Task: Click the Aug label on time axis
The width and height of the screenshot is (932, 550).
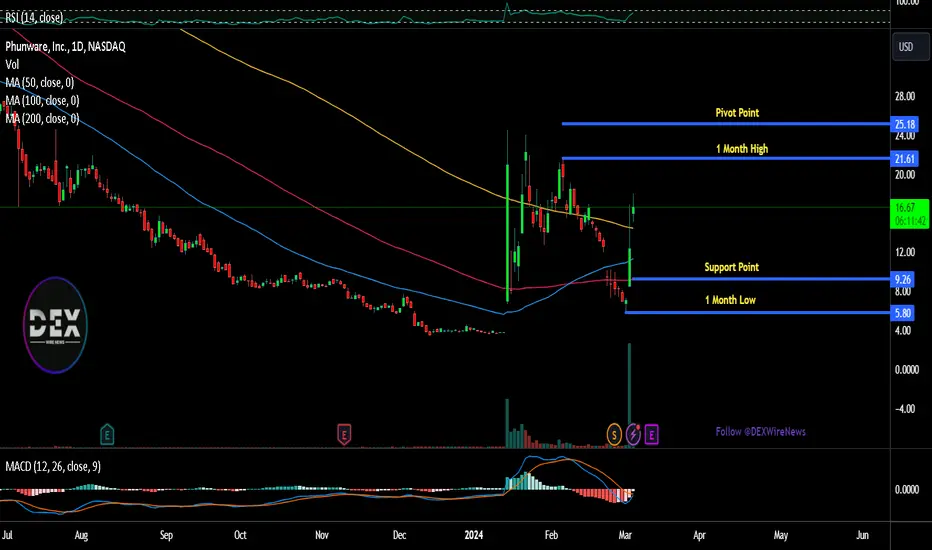Action: [x=81, y=535]
